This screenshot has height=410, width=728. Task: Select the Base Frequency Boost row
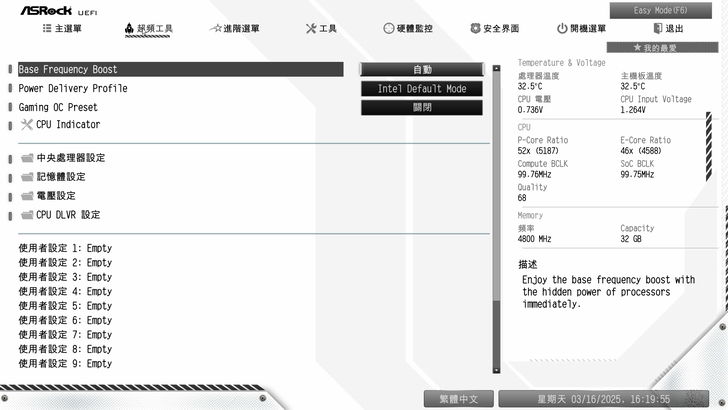click(x=181, y=69)
